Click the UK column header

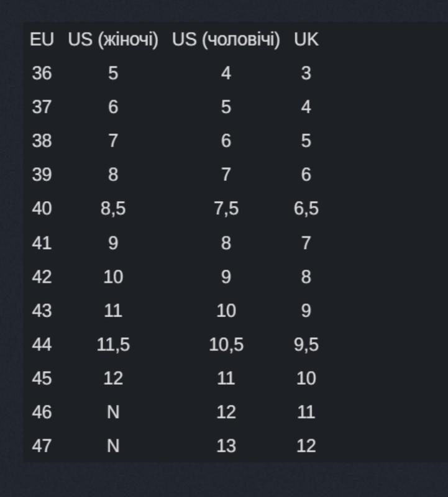point(306,40)
